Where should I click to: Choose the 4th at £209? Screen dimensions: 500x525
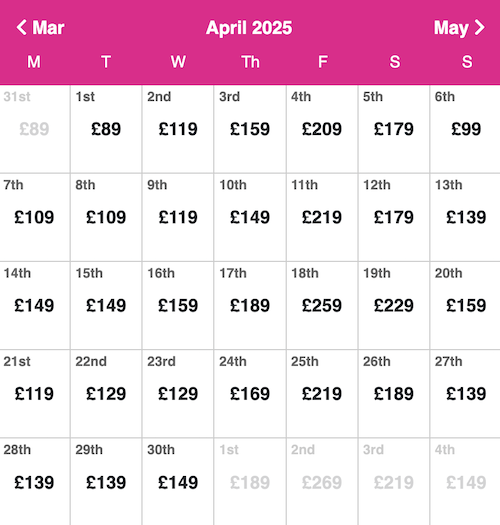[322, 129]
